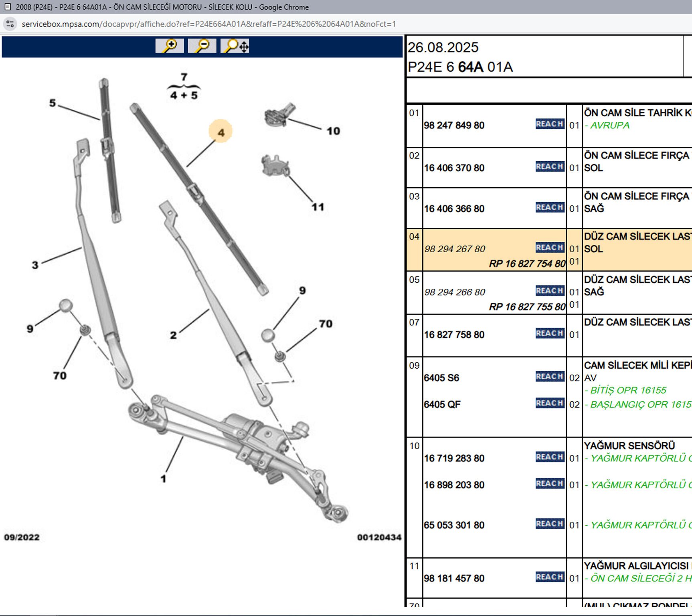Screen dimensions: 692x616
Task: Click the zoom in magnifier icon
Action: [170, 46]
